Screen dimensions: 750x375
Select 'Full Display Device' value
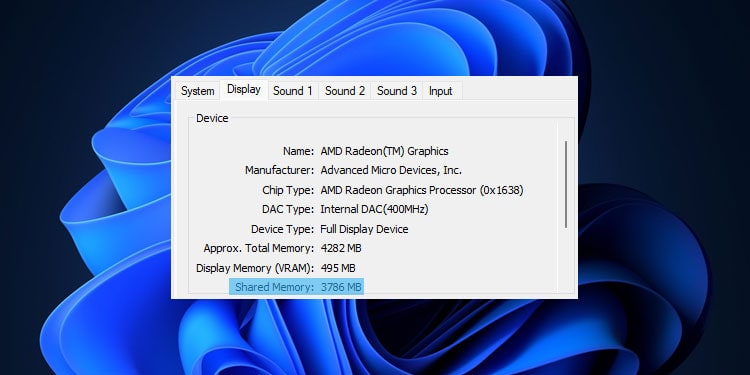(364, 229)
